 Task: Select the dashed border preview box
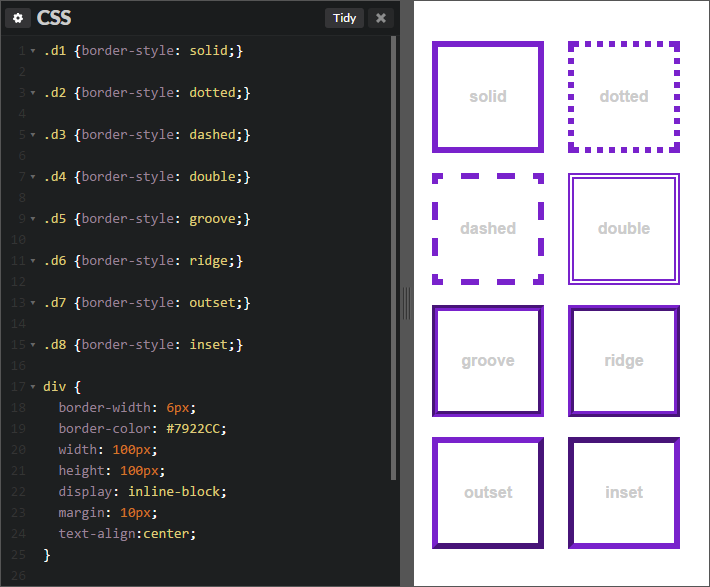tap(488, 229)
